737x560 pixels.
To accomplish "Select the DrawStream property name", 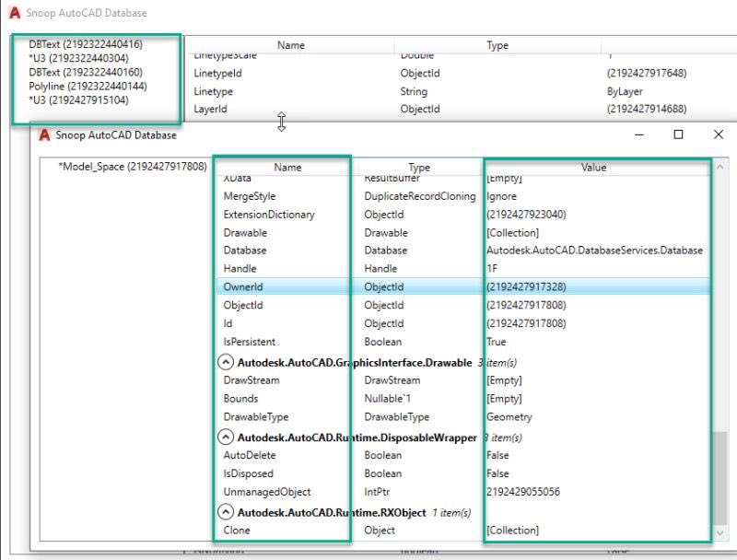I will [251, 380].
